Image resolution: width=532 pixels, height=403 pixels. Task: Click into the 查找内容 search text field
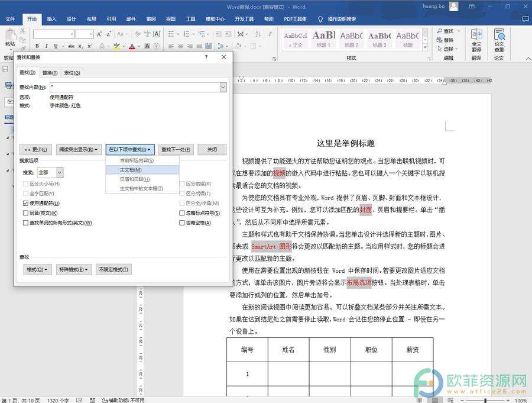point(136,88)
